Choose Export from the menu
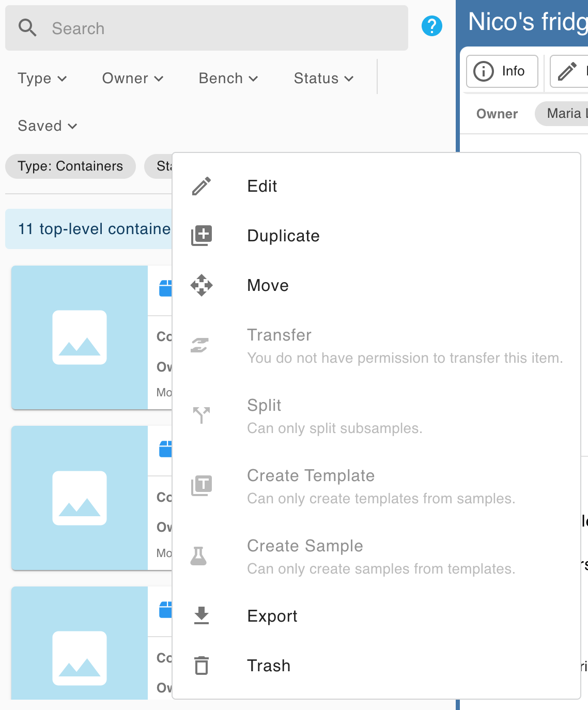This screenshot has height=710, width=588. 376,616
